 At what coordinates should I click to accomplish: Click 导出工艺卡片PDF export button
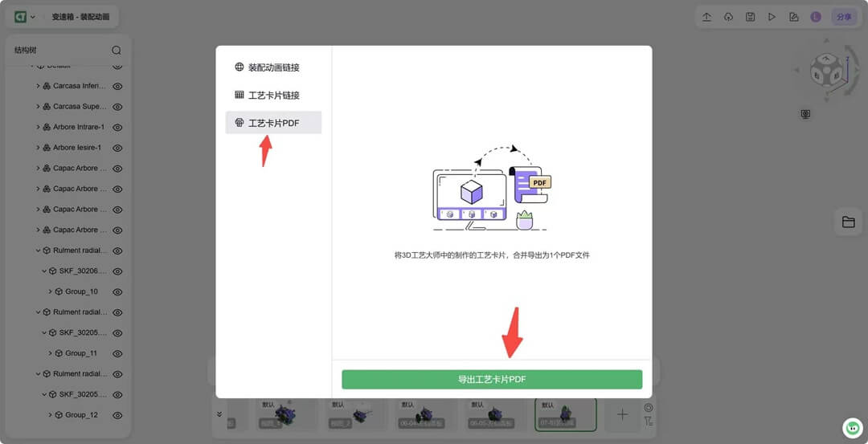tap(492, 379)
